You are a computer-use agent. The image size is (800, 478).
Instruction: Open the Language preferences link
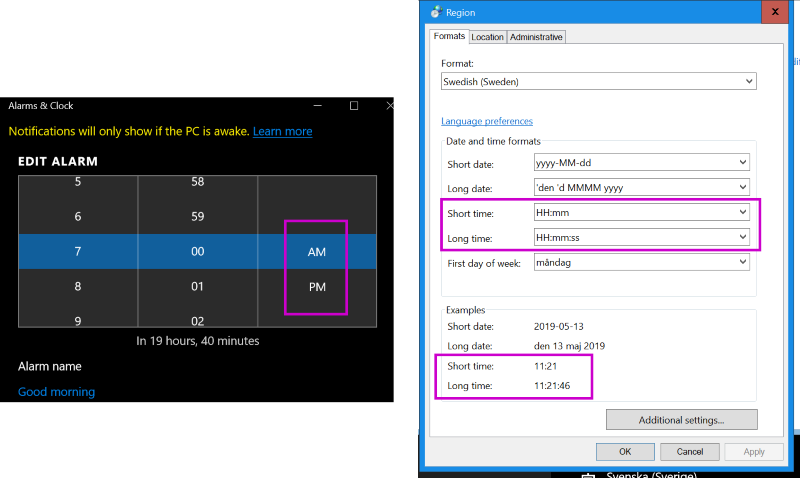[487, 121]
